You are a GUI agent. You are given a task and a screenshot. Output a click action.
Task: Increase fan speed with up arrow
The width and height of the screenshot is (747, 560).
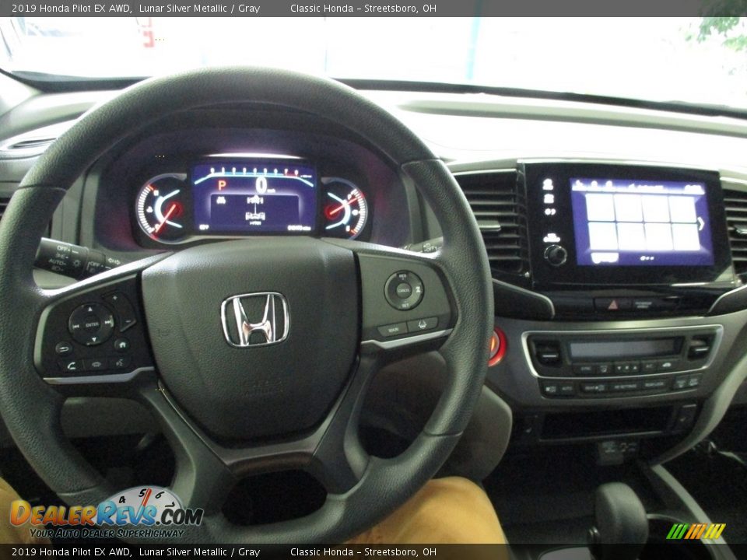(635, 368)
